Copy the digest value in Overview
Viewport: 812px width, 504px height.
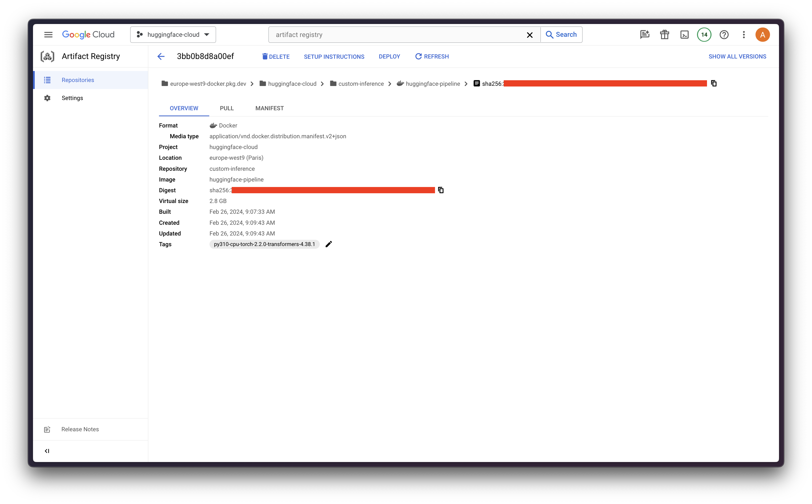[x=441, y=190]
